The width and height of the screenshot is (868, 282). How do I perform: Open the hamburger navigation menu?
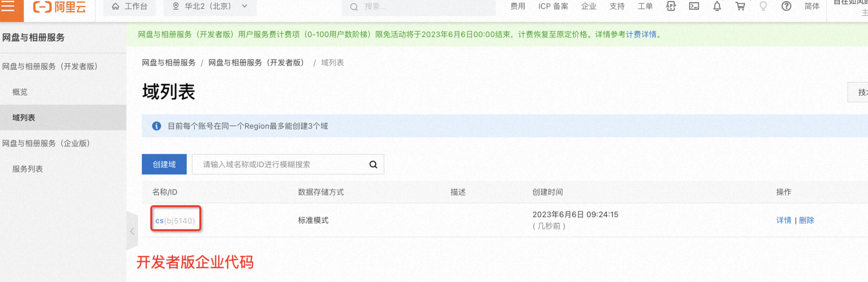8,7
